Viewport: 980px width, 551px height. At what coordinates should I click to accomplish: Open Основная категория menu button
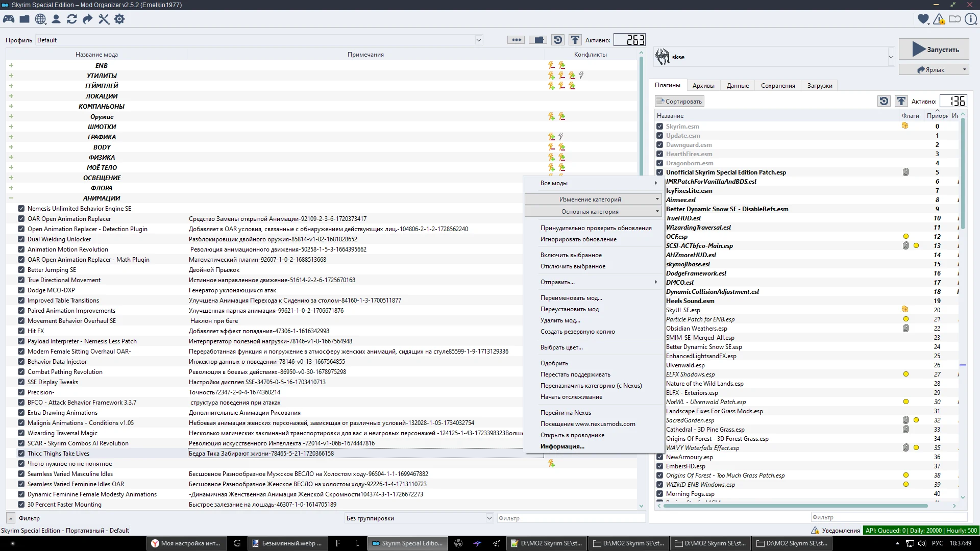click(x=593, y=211)
